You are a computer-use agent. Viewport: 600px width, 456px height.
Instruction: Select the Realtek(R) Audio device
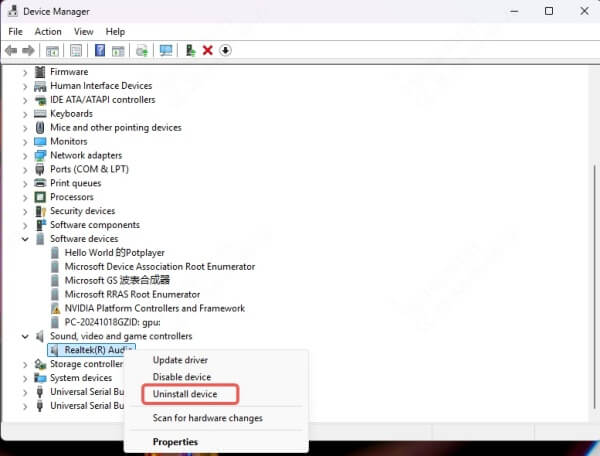click(91, 350)
